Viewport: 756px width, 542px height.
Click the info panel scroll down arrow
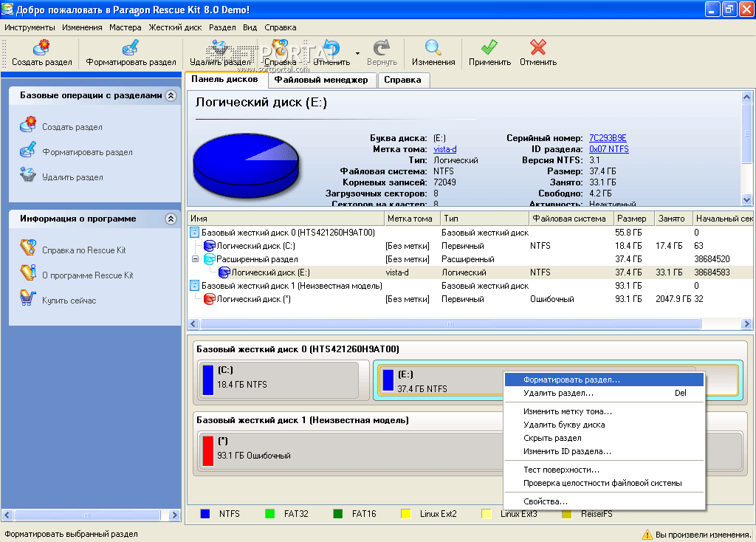click(x=746, y=199)
